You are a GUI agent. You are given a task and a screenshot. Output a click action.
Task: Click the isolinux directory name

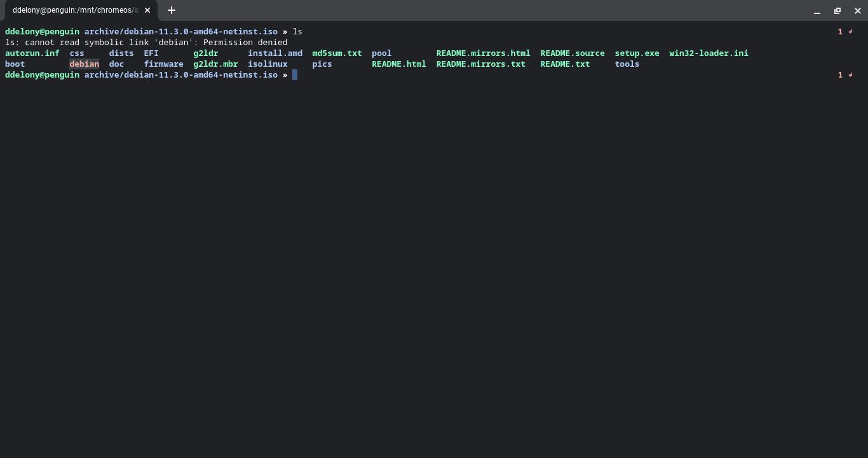[268, 64]
